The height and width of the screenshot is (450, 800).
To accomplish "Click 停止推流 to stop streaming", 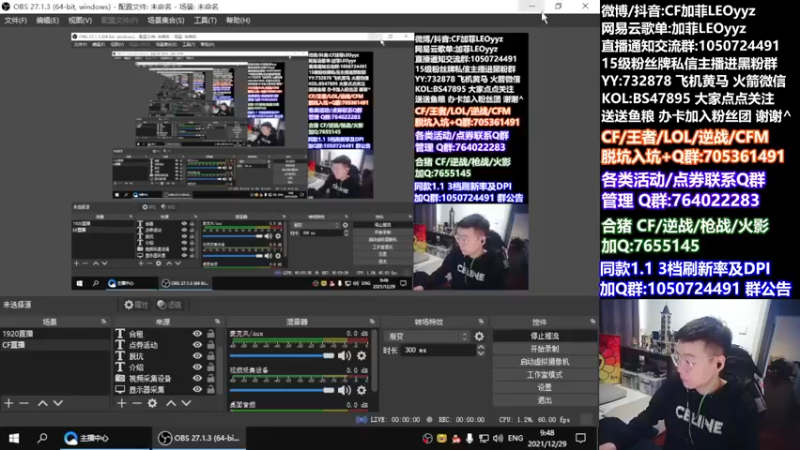I will tap(544, 336).
